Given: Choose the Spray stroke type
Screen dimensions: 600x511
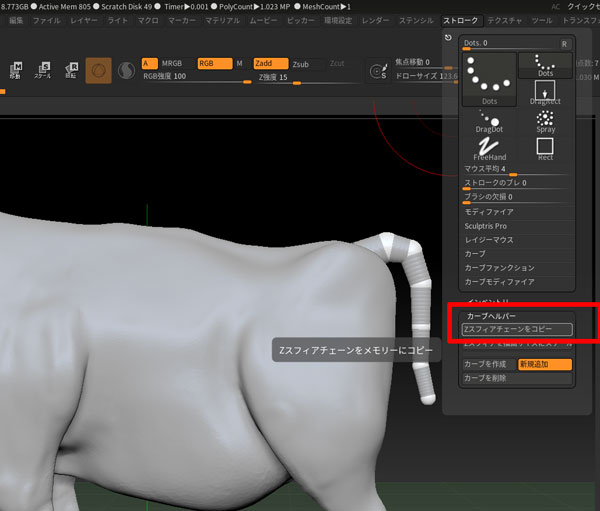Looking at the screenshot, I should click(545, 121).
